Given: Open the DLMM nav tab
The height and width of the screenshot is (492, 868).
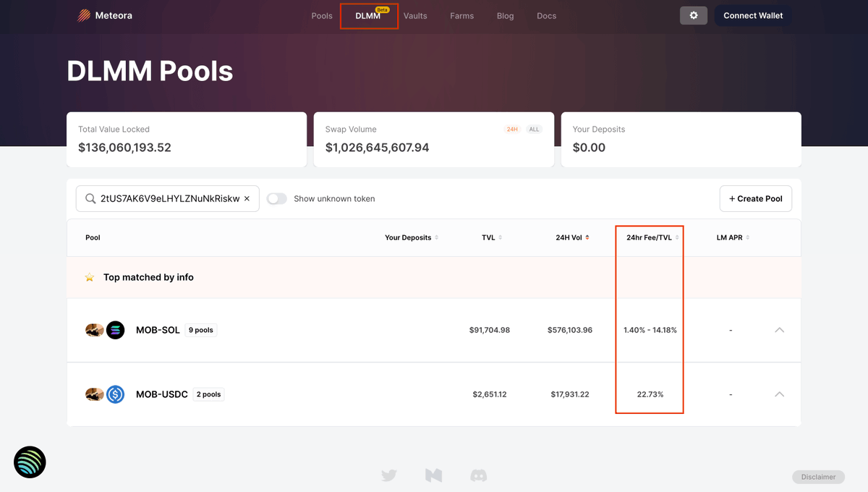Looking at the screenshot, I should pos(368,16).
